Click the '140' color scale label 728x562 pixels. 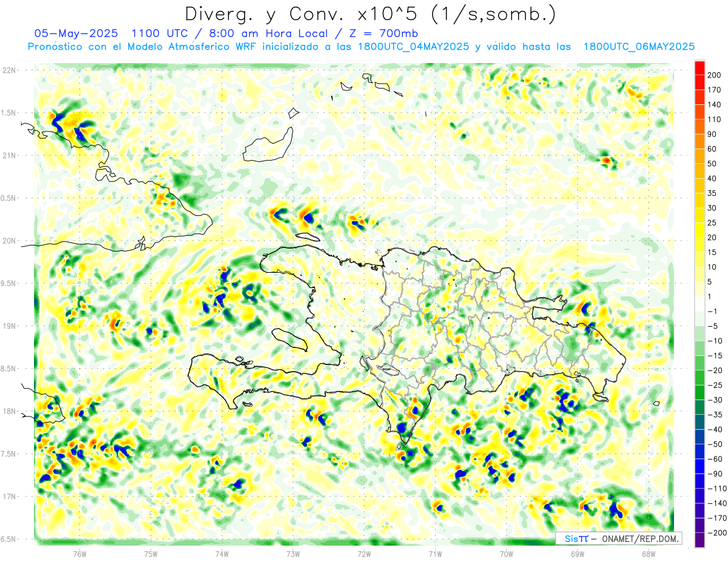tap(714, 105)
